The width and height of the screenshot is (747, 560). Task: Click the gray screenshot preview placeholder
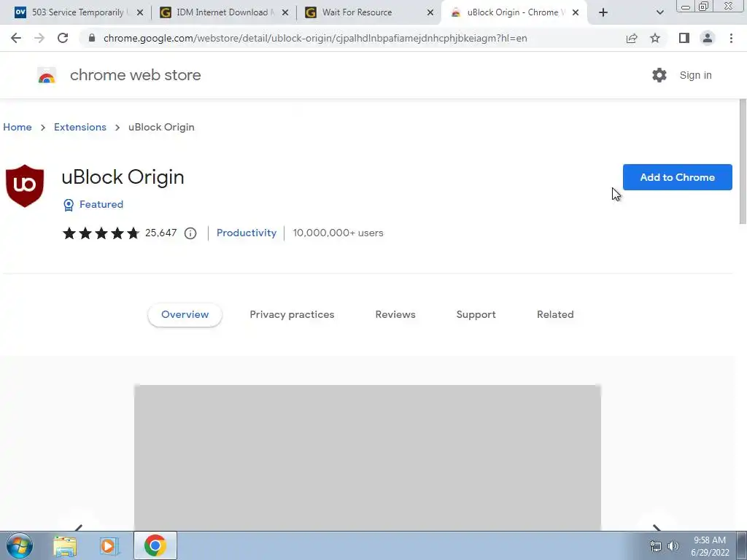[368, 457]
